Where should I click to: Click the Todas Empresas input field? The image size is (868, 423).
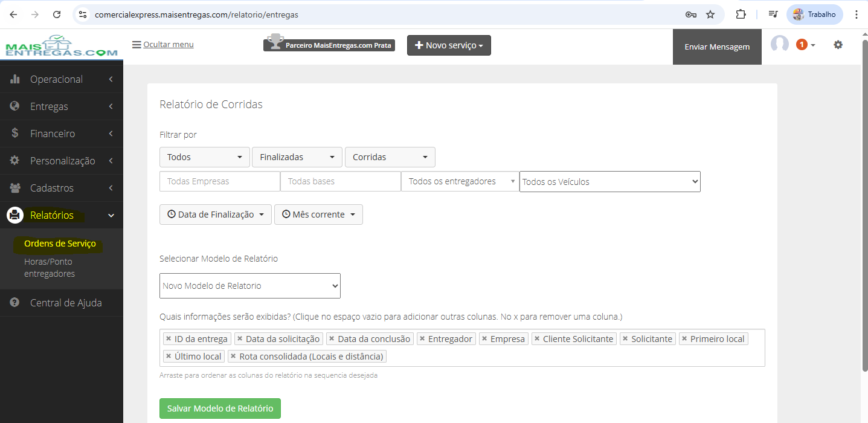(220, 181)
